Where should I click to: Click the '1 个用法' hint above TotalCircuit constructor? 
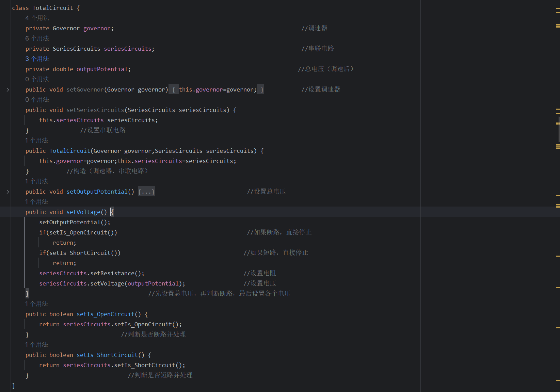[36, 141]
